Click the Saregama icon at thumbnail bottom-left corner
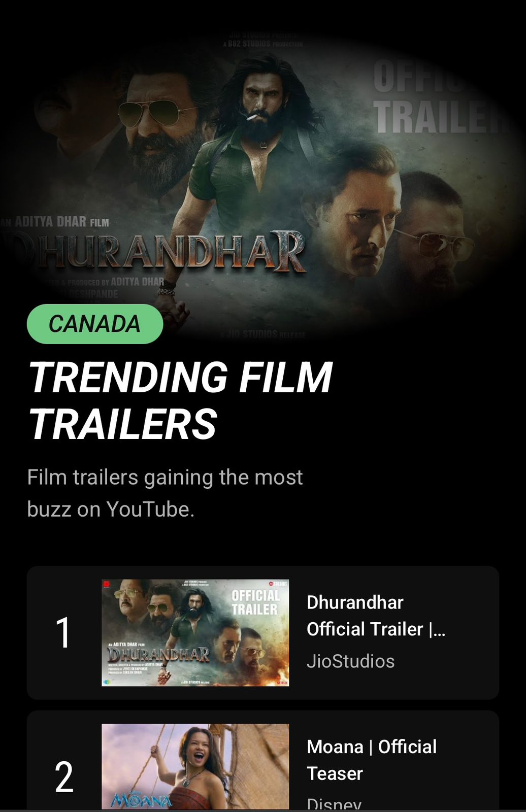The width and height of the screenshot is (526, 812). click(106, 682)
